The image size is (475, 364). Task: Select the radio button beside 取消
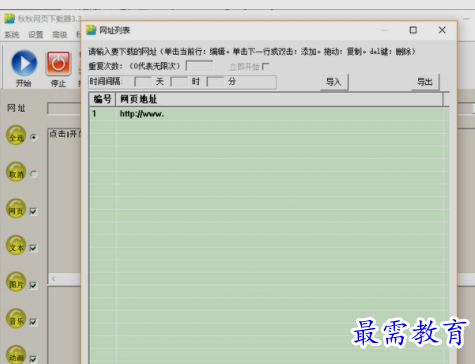(x=34, y=174)
